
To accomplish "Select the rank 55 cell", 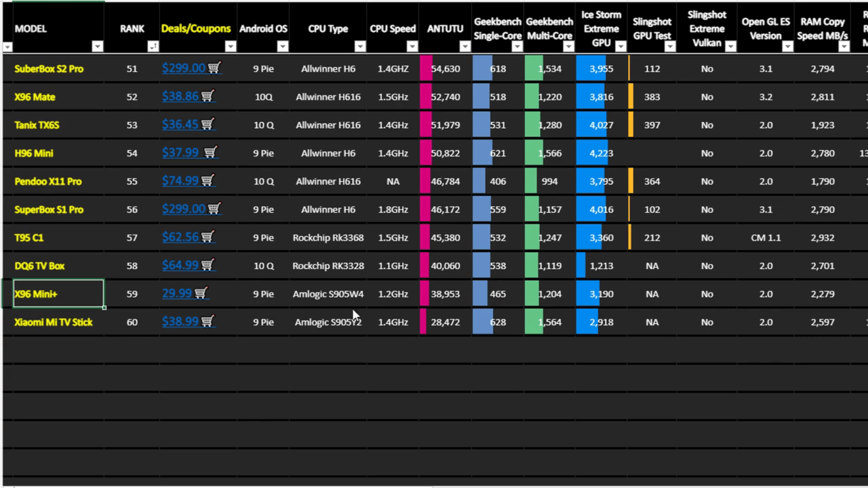I will pos(132,181).
